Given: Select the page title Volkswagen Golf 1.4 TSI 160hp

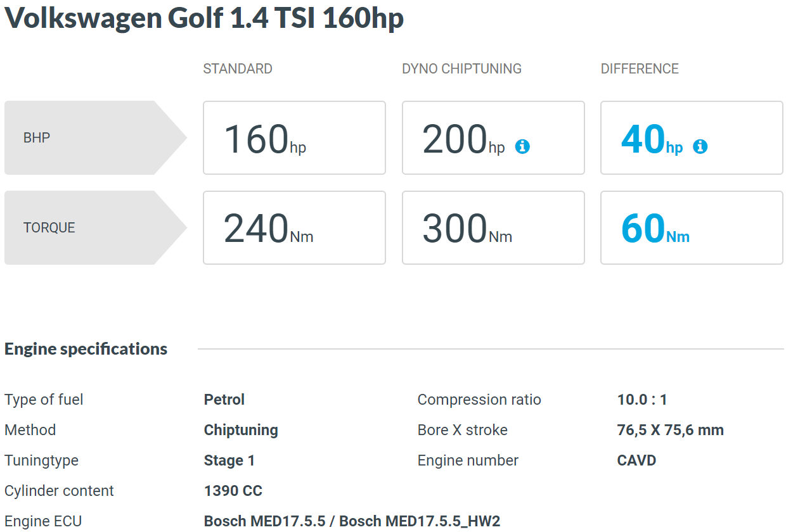Looking at the screenshot, I should tap(204, 18).
